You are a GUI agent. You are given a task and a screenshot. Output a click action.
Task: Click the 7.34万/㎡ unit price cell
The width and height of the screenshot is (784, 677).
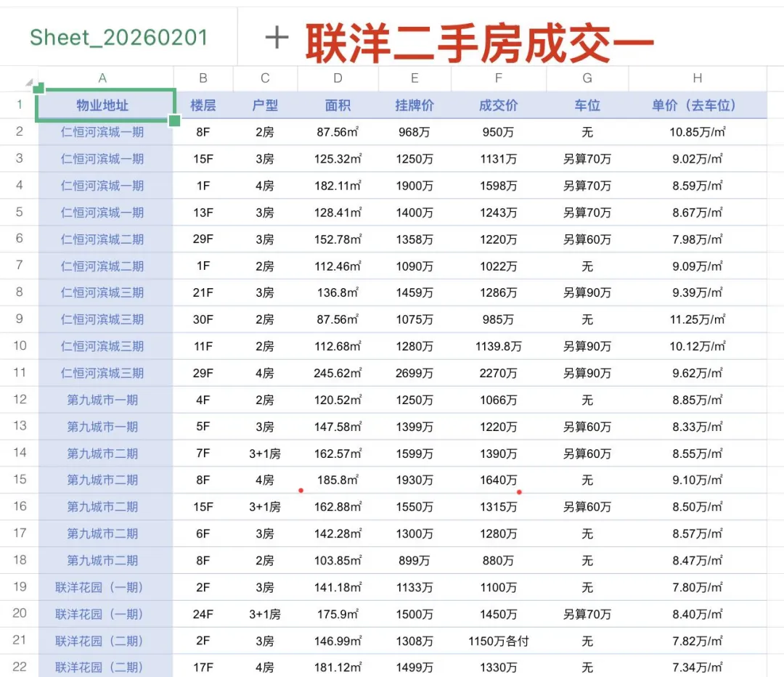click(x=698, y=667)
